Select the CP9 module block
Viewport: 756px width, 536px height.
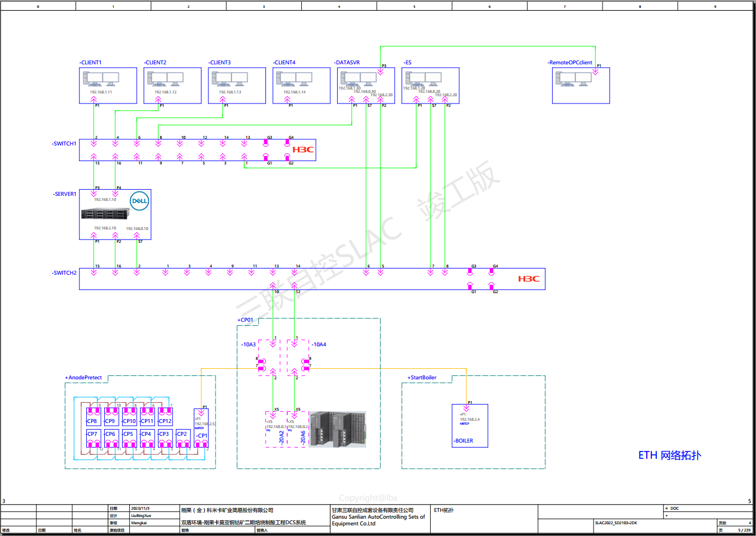pos(111,417)
